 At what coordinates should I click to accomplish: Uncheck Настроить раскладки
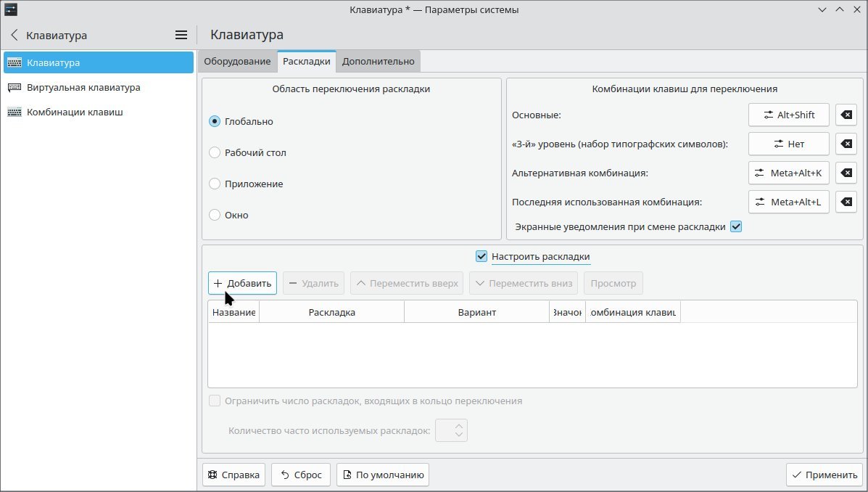point(481,255)
